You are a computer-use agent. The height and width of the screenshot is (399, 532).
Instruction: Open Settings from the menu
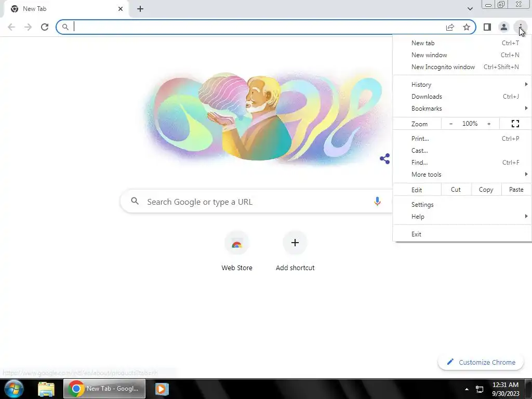point(462,205)
